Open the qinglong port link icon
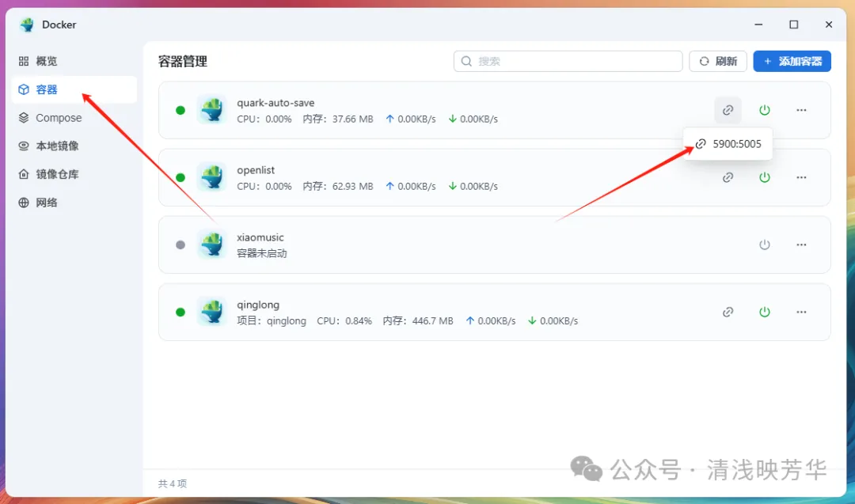The height and width of the screenshot is (504, 855). pyautogui.click(x=728, y=313)
